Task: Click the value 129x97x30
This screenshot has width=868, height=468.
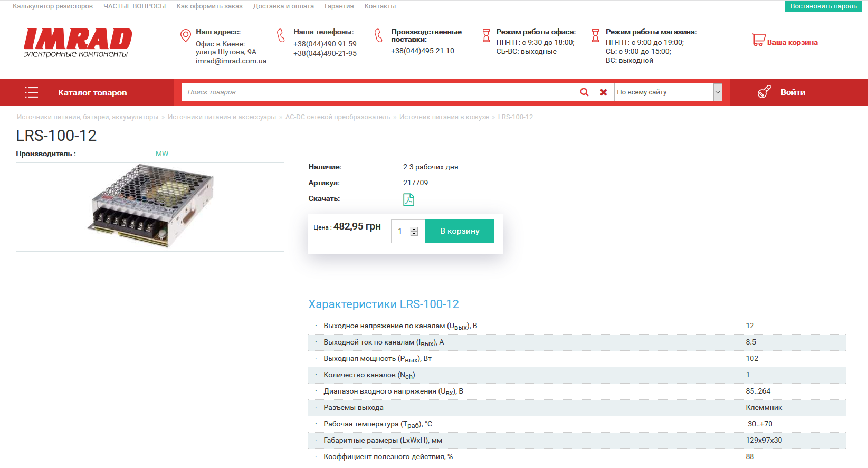Action: pos(764,440)
